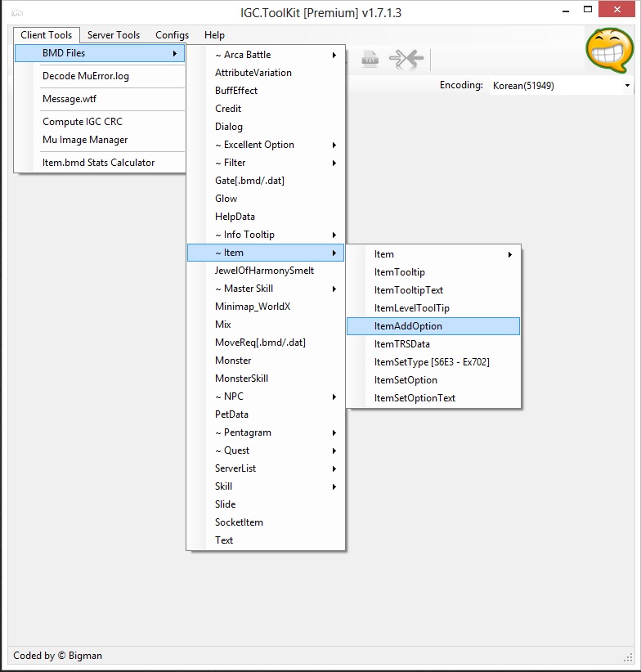The height and width of the screenshot is (672, 641).
Task: Select Dialog entry
Action: tap(266, 127)
